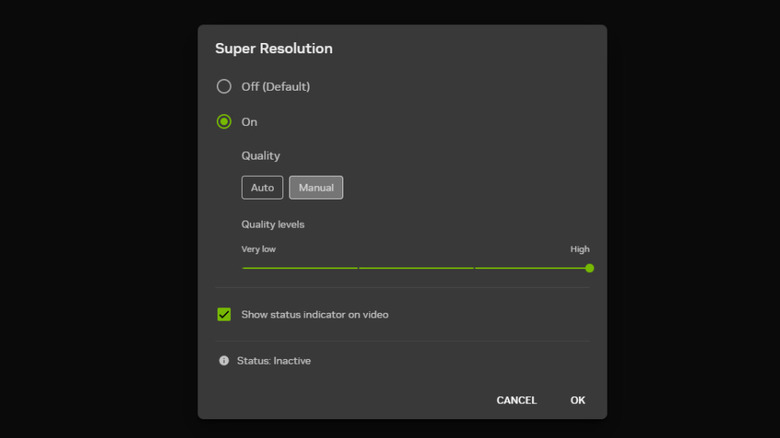Click the "Quality levels" heading
This screenshot has width=780, height=438.
[273, 225]
